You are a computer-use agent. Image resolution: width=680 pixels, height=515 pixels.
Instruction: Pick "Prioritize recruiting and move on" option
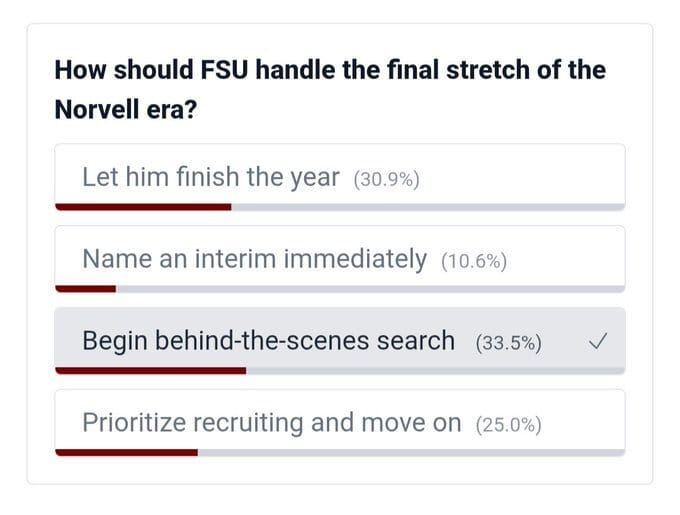coord(271,423)
